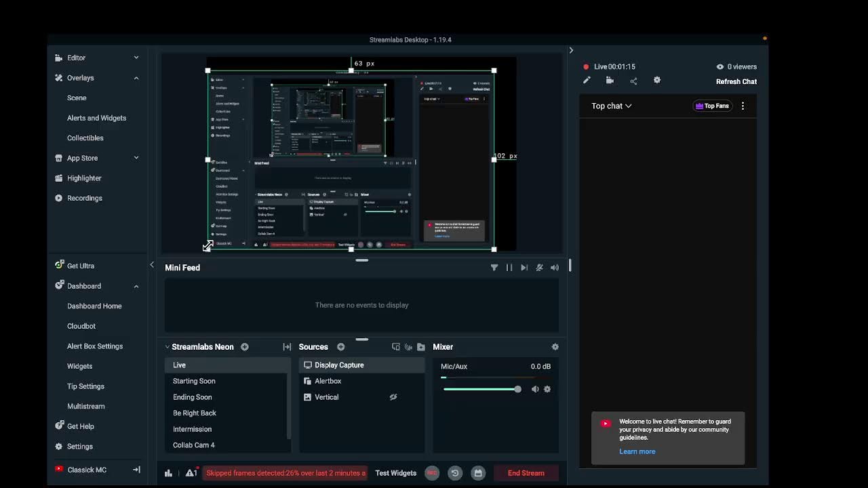
Task: Toggle the replay buffer button
Action: point(455,473)
